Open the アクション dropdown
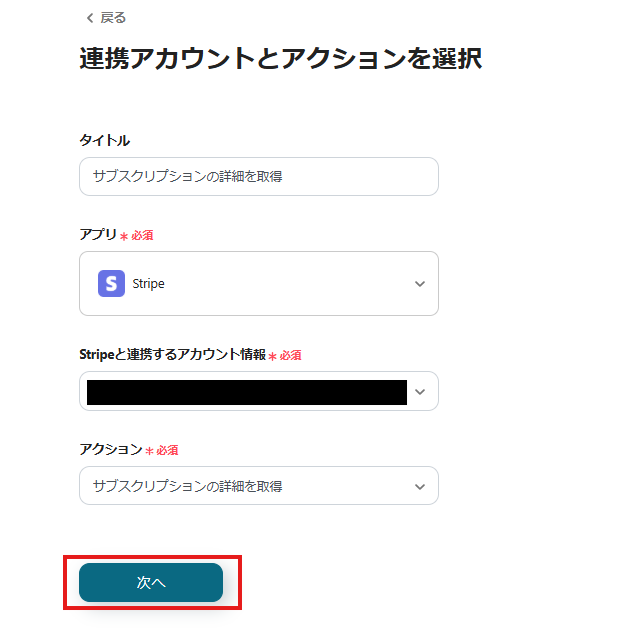 tap(258, 486)
